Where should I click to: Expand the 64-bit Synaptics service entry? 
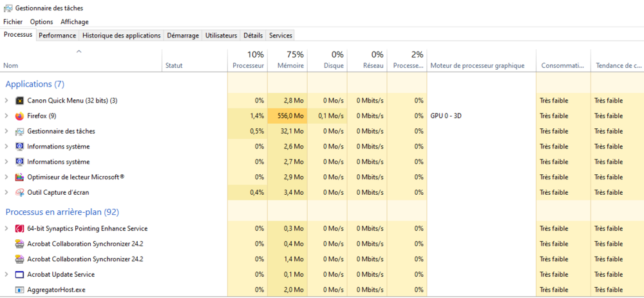click(6, 229)
